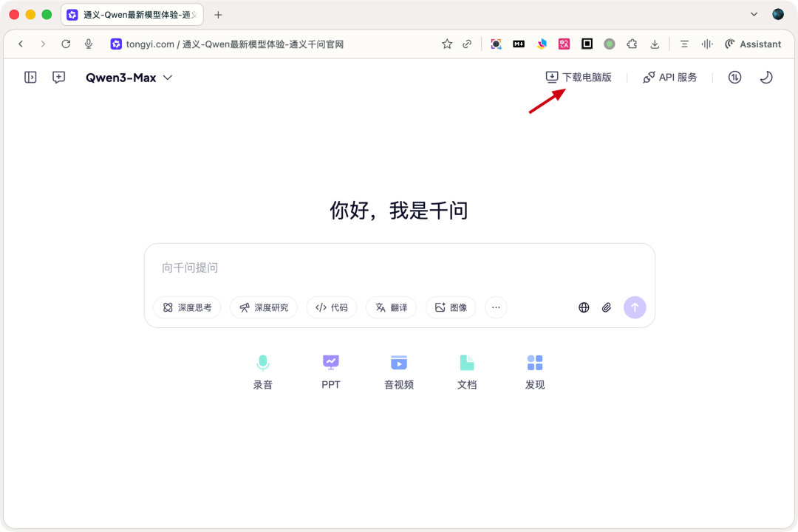Select the 翻译 translate chip
This screenshot has width=798, height=532.
[x=391, y=307]
